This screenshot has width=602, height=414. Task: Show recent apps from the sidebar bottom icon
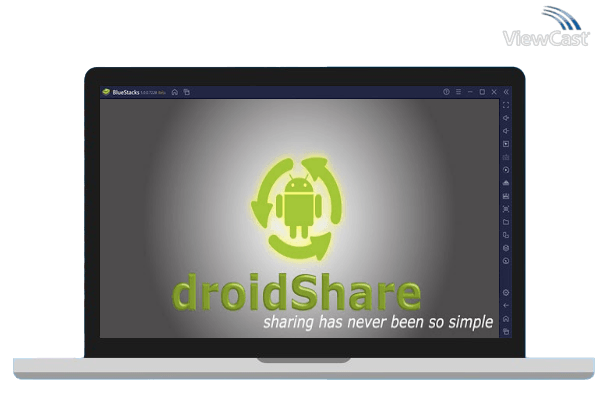point(506,331)
